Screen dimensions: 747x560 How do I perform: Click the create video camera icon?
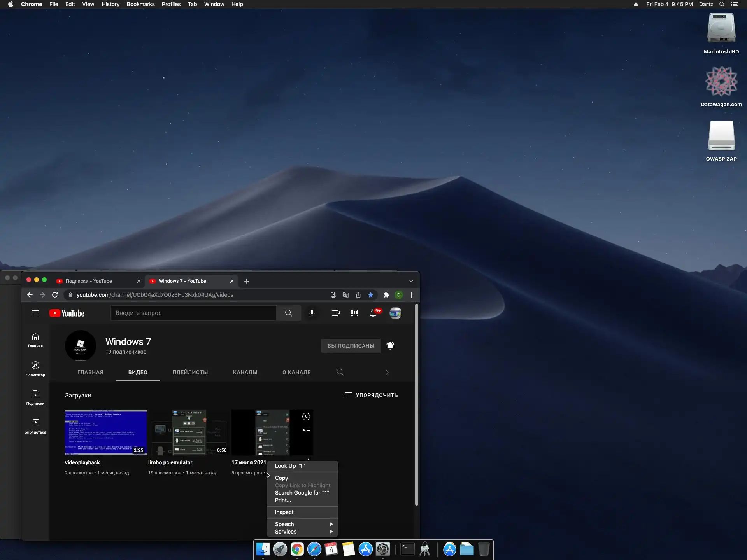[x=335, y=313]
